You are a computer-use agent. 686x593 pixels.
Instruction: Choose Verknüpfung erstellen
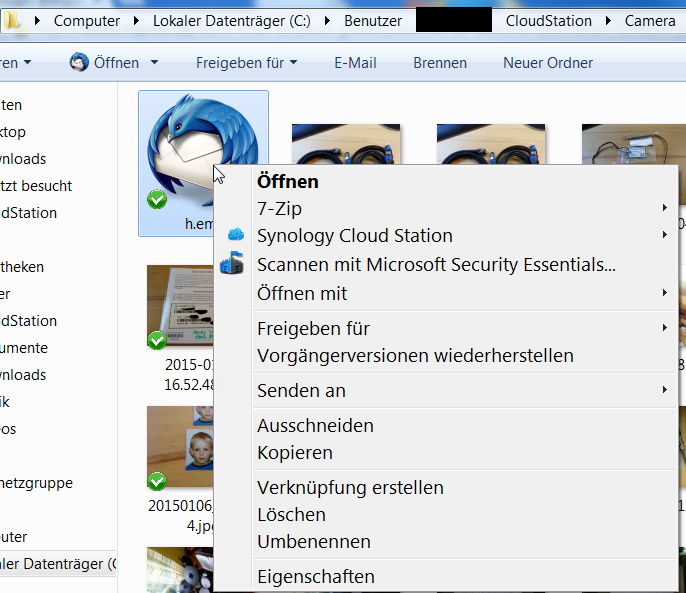(x=446, y=488)
